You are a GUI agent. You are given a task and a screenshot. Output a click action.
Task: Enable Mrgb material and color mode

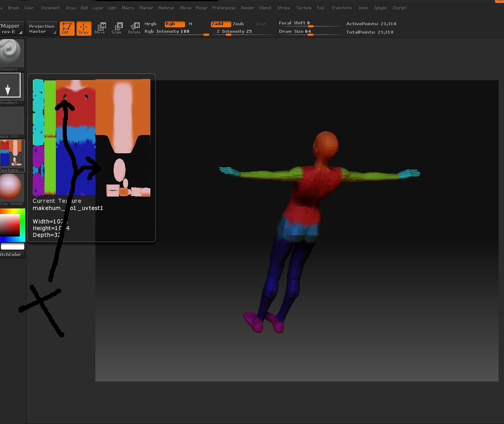150,24
